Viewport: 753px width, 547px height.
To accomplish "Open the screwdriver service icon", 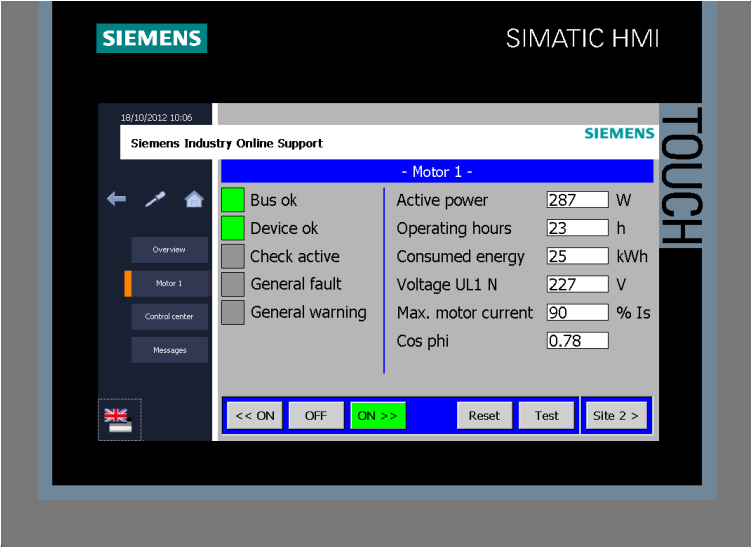I will tap(155, 199).
